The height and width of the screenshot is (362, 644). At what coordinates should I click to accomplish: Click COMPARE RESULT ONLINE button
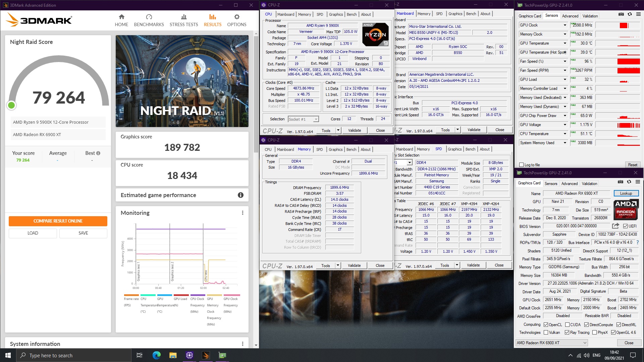[58, 221]
